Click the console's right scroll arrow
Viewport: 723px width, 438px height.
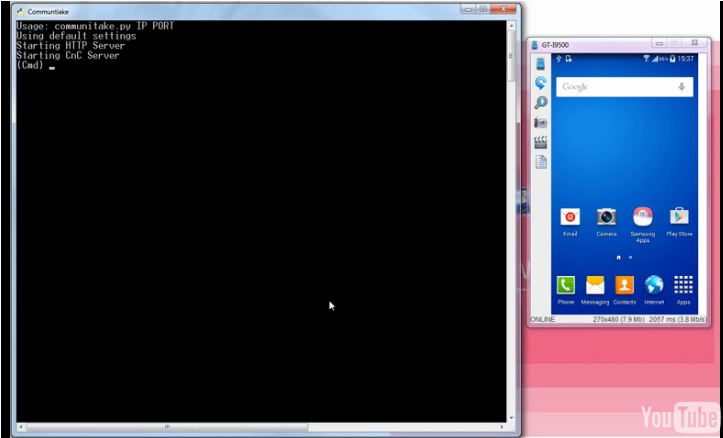[x=504, y=426]
